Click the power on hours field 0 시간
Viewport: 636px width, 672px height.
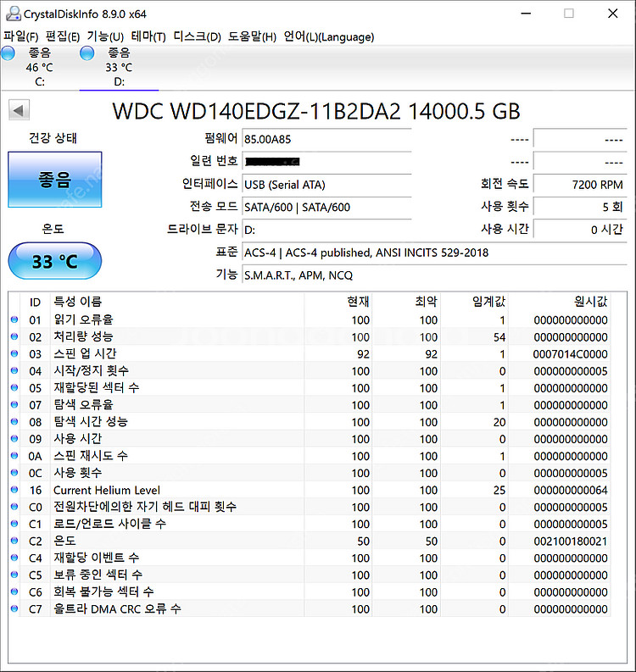tap(580, 230)
